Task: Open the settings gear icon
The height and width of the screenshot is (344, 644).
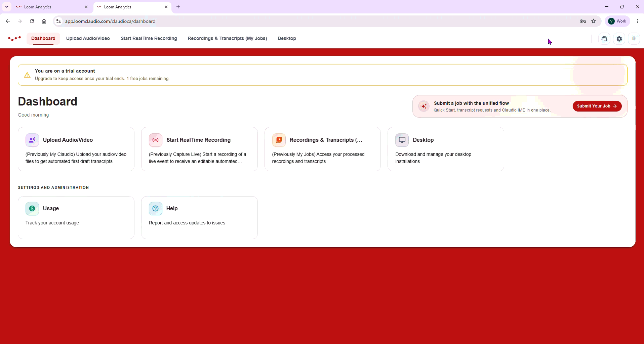Action: click(619, 39)
